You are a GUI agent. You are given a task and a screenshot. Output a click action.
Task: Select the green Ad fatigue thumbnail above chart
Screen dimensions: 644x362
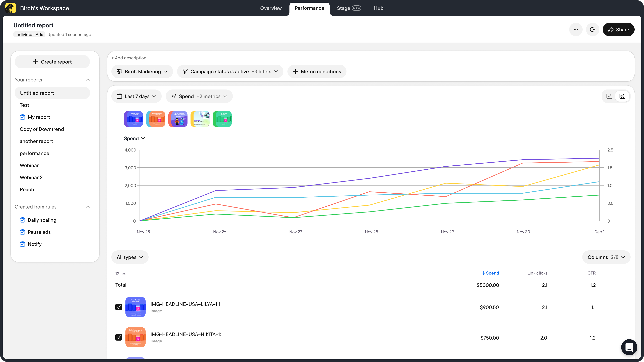(222, 119)
